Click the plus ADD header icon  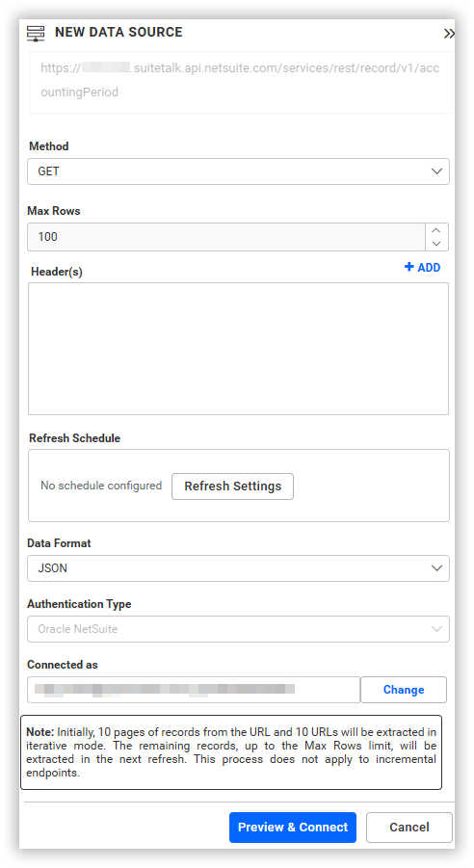tap(409, 268)
